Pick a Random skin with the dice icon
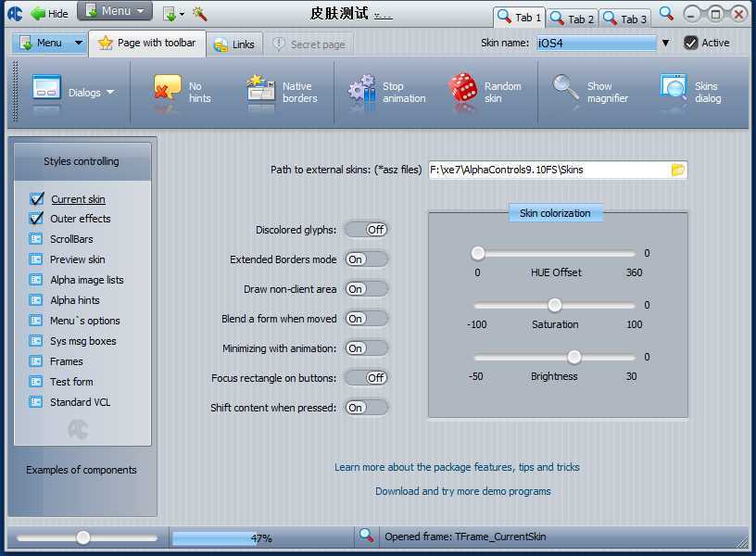Image resolution: width=756 pixels, height=556 pixels. (463, 91)
